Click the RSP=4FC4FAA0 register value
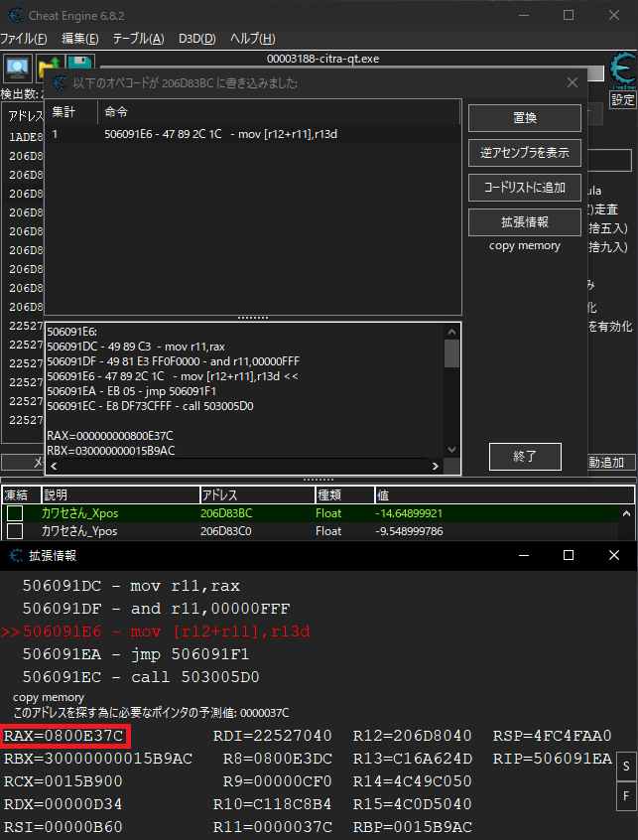 tap(552, 736)
